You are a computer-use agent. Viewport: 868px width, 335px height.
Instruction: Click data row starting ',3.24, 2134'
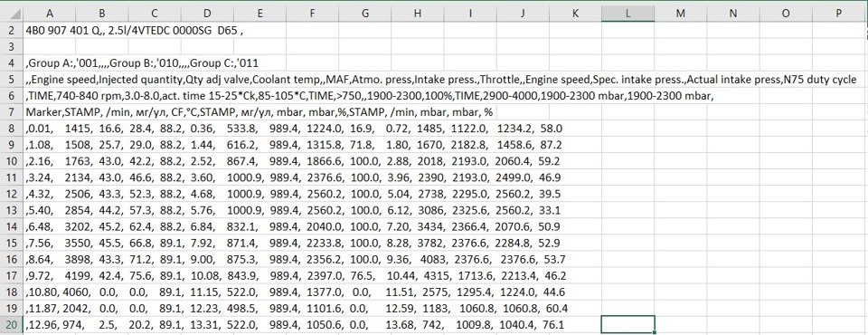click(293, 177)
